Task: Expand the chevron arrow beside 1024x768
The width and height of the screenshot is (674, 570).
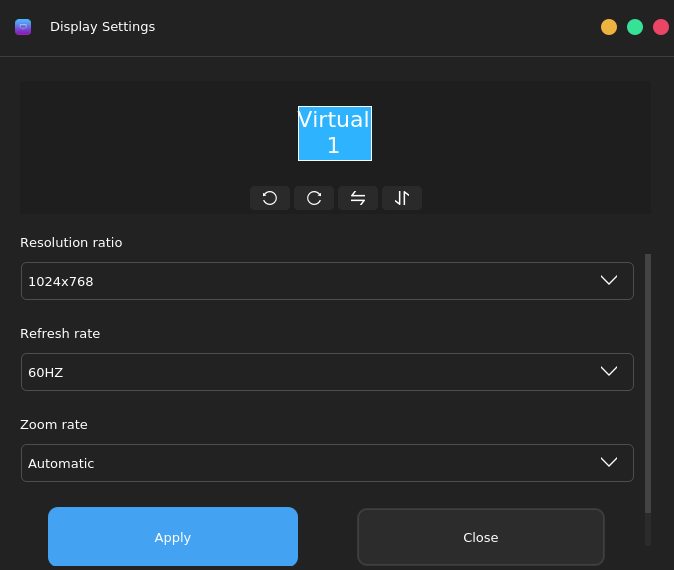Action: pos(609,281)
